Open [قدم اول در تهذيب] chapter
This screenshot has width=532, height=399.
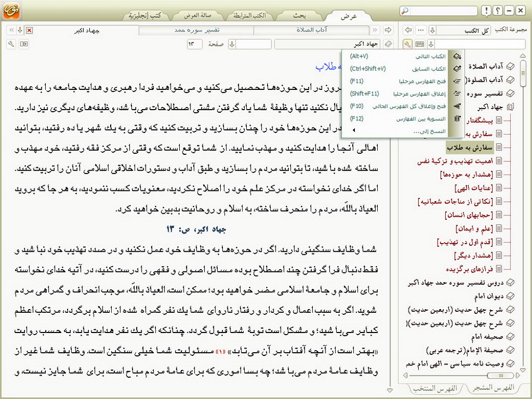click(x=465, y=242)
